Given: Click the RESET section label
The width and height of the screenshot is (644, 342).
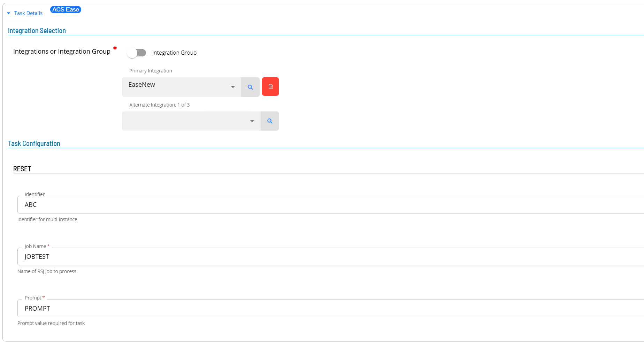Looking at the screenshot, I should point(22,169).
